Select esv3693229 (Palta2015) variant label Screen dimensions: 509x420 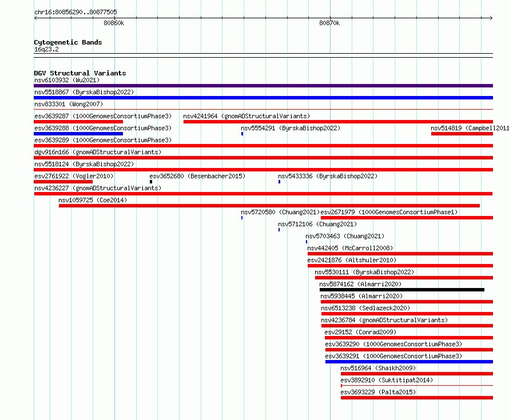378,392
